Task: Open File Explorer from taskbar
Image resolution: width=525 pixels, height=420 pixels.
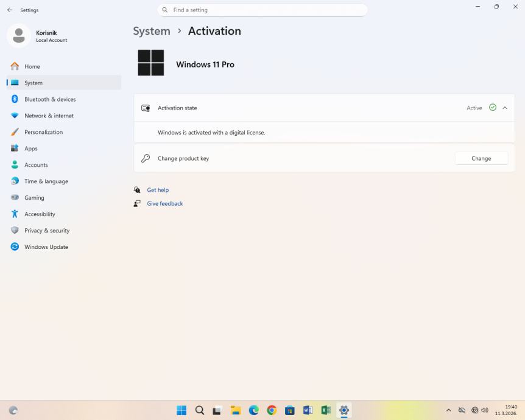Action: coord(236,410)
